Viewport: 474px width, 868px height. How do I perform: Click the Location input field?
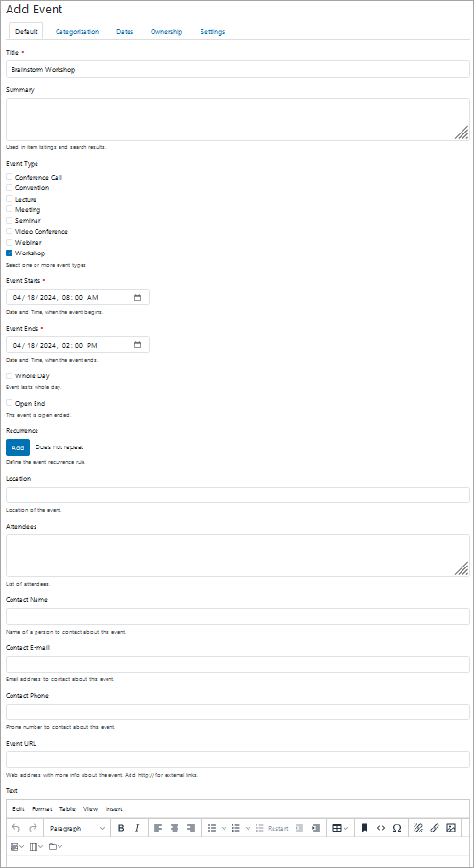coord(238,494)
